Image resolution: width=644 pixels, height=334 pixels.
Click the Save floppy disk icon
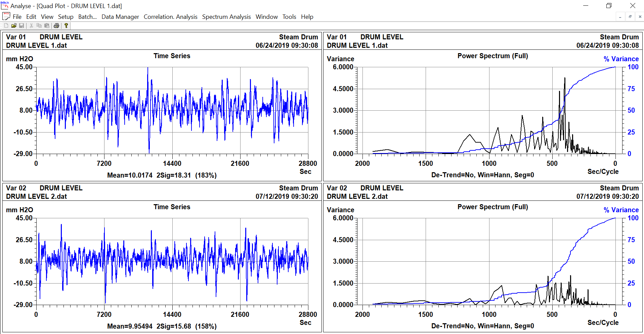pos(22,26)
